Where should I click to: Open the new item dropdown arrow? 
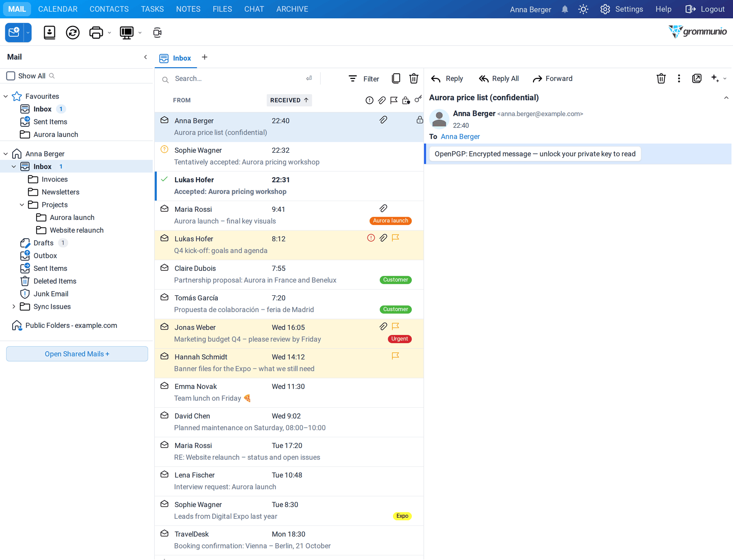point(28,33)
